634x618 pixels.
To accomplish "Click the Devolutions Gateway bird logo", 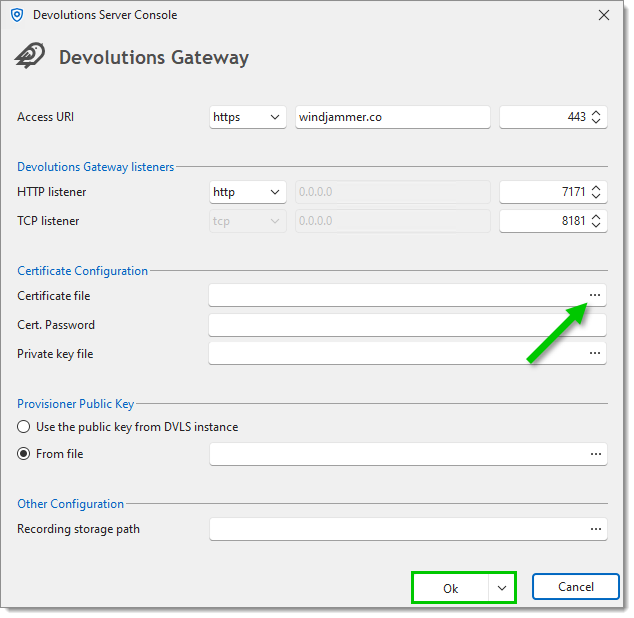I will 30,56.
